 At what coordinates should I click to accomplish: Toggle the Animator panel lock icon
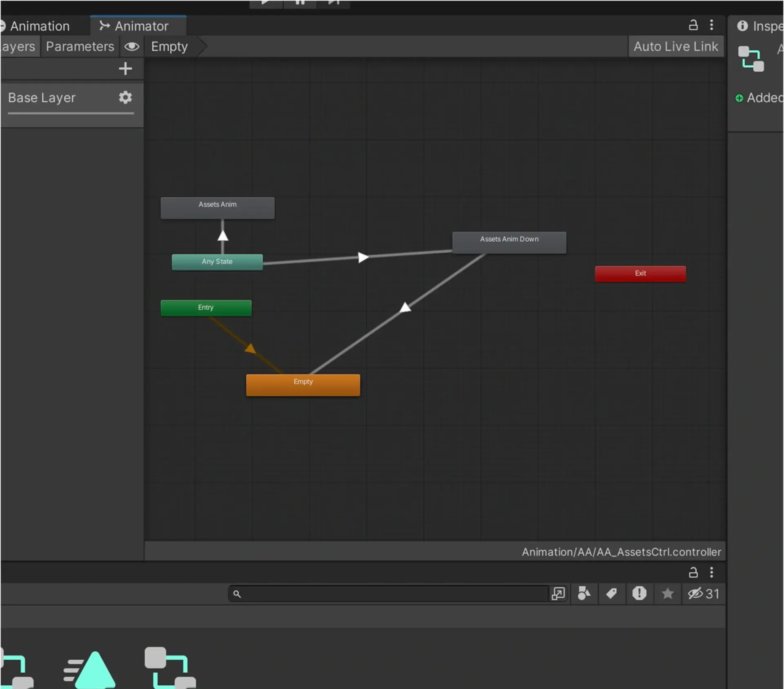click(x=693, y=25)
